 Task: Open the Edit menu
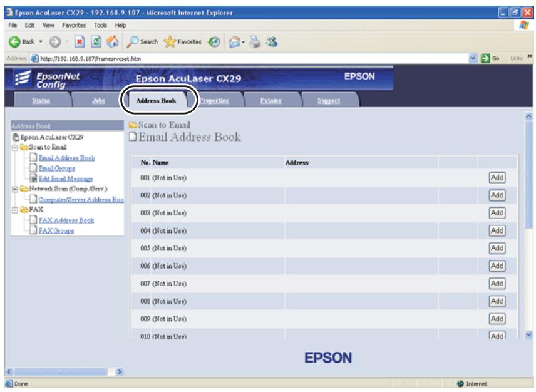click(x=29, y=25)
